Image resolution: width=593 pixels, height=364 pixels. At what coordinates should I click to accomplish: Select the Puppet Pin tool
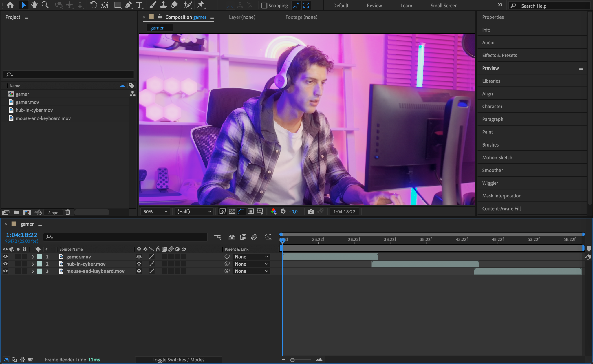200,5
